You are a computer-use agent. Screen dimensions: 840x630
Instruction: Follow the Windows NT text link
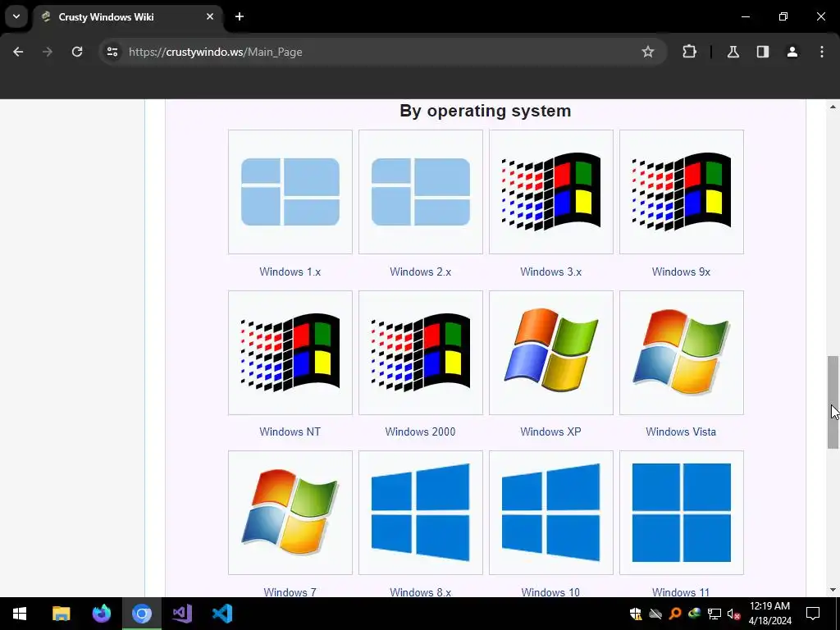[x=290, y=431]
